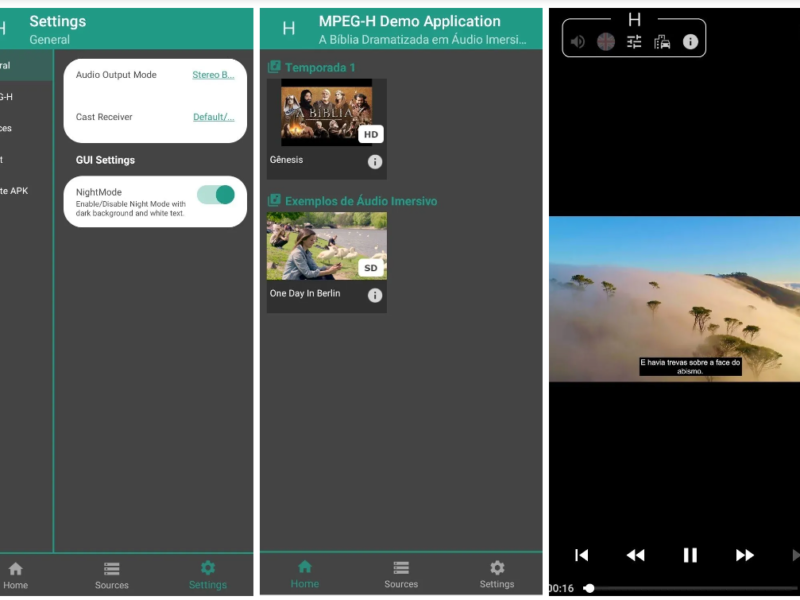Click the GUI Settings heading
800x600 pixels.
pyautogui.click(x=105, y=160)
